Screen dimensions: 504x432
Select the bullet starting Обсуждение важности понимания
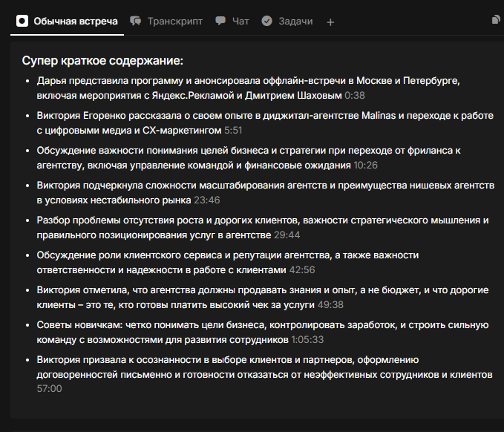click(249, 158)
